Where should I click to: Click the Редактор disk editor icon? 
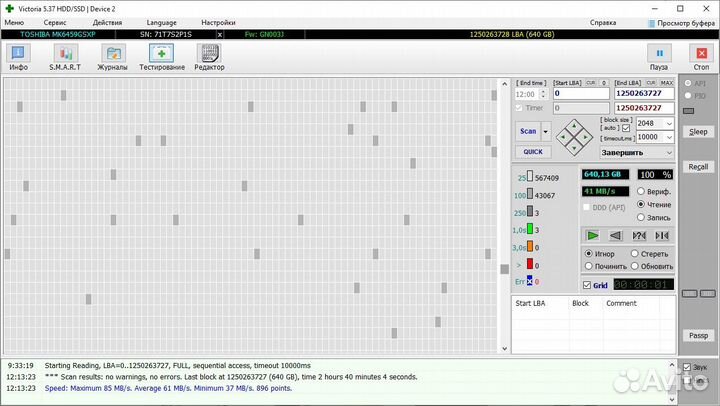click(209, 56)
